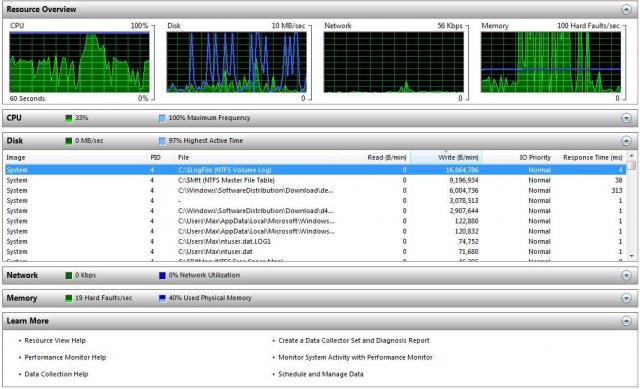This screenshot has height=389, width=640.
Task: Click the green Hard Faults/sec indicator
Action: click(69, 298)
